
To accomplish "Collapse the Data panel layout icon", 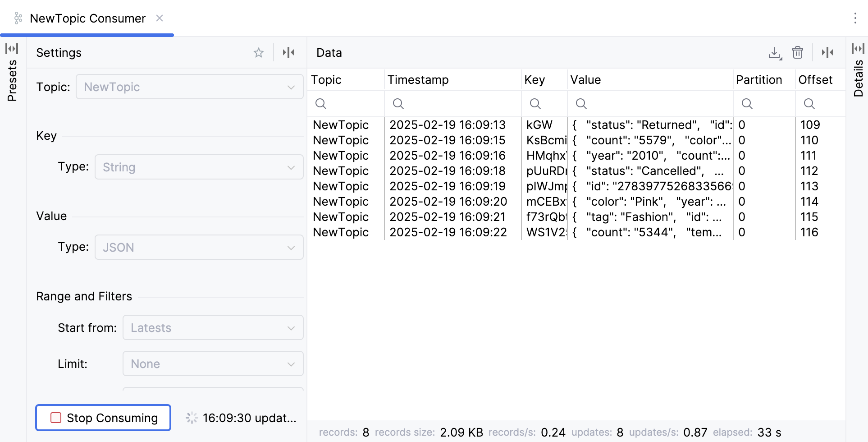I will 827,53.
